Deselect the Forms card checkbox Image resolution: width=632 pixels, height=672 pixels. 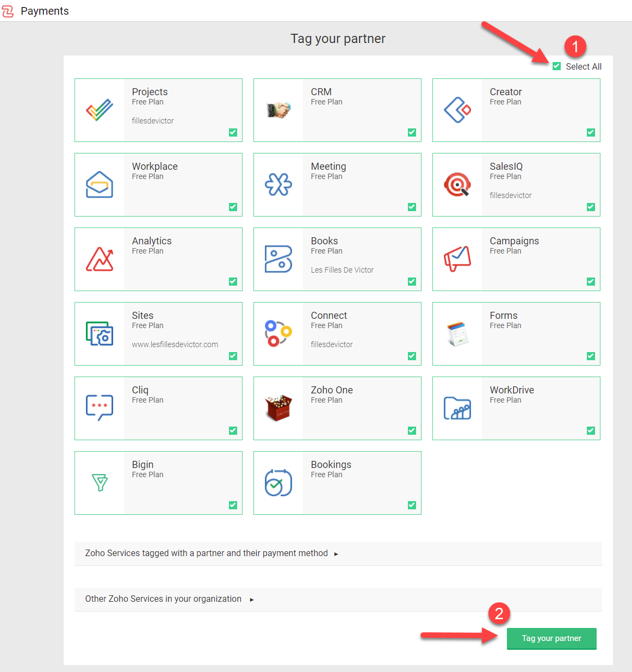(591, 356)
